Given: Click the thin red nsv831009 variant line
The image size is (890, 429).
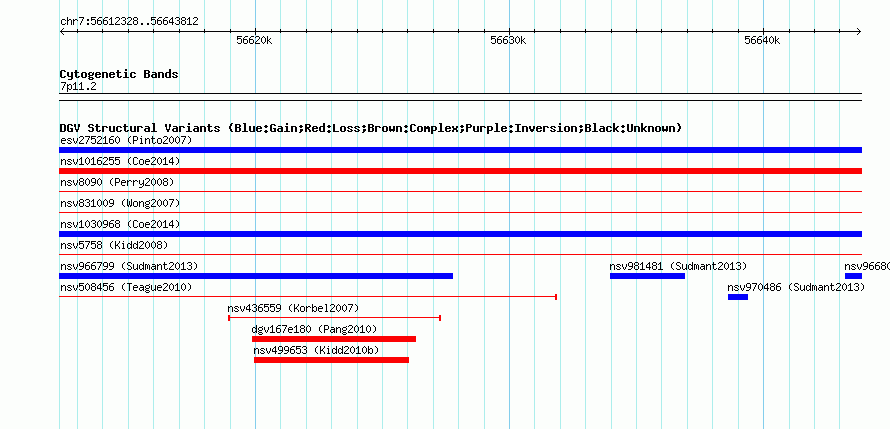Looking at the screenshot, I should point(460,213).
